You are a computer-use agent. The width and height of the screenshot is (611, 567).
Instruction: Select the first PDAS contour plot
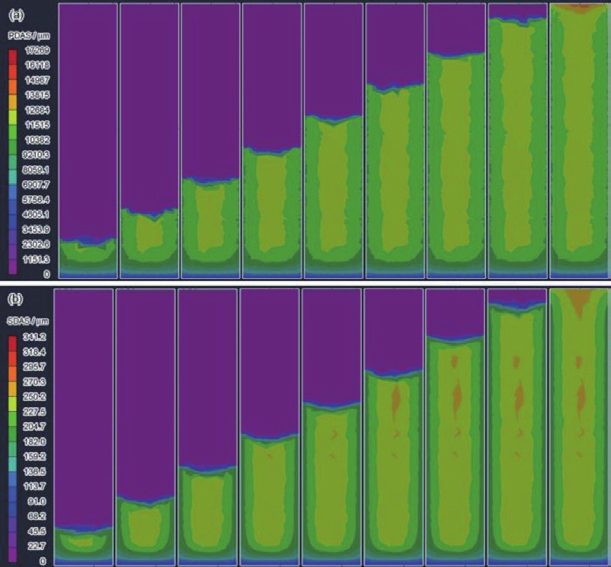point(87,140)
